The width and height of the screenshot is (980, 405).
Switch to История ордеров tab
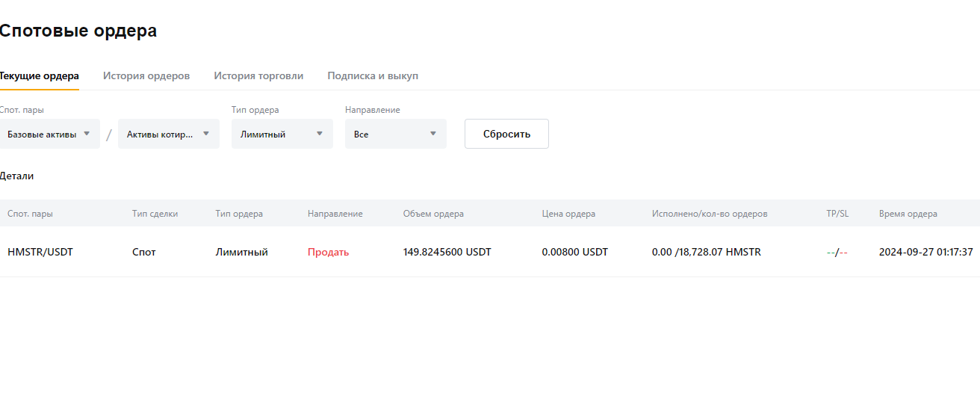(x=146, y=76)
